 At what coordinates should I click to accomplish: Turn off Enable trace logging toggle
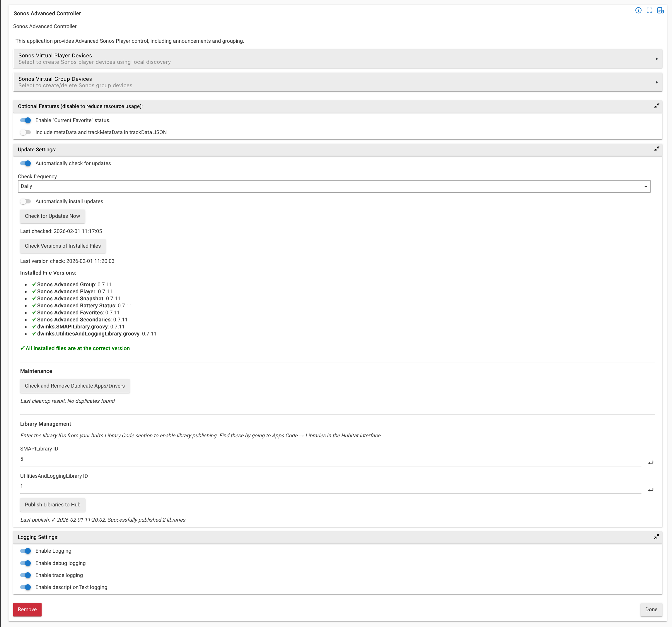pos(26,575)
